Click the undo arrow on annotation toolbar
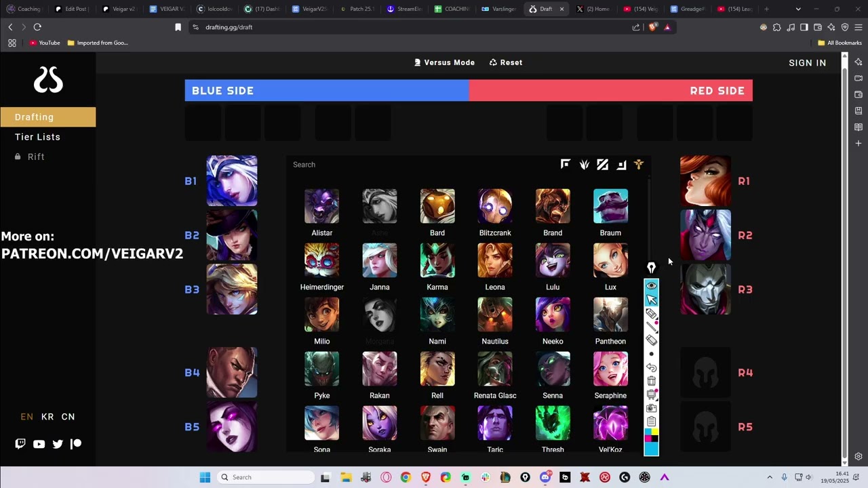The width and height of the screenshot is (868, 488). tap(651, 367)
